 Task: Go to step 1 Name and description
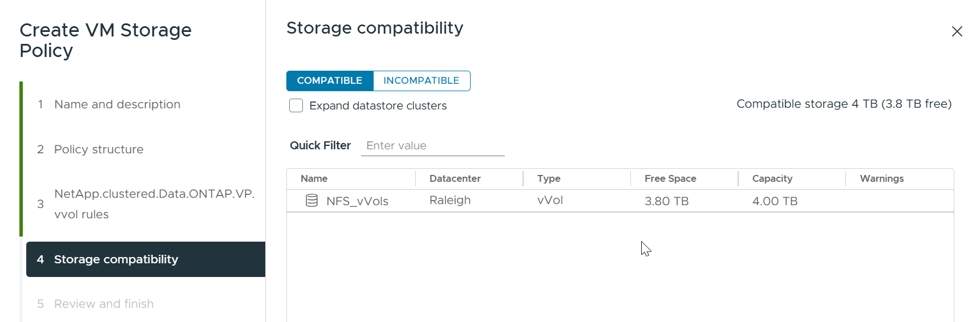tap(117, 104)
